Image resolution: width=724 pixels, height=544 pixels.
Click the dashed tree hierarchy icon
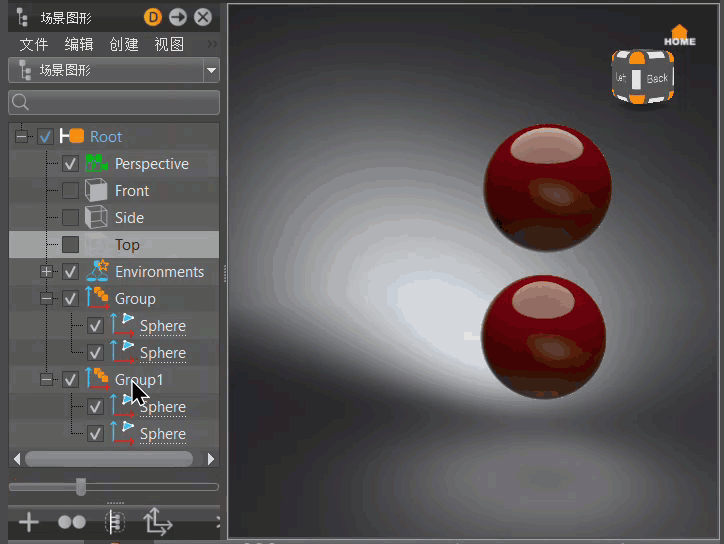[115, 522]
